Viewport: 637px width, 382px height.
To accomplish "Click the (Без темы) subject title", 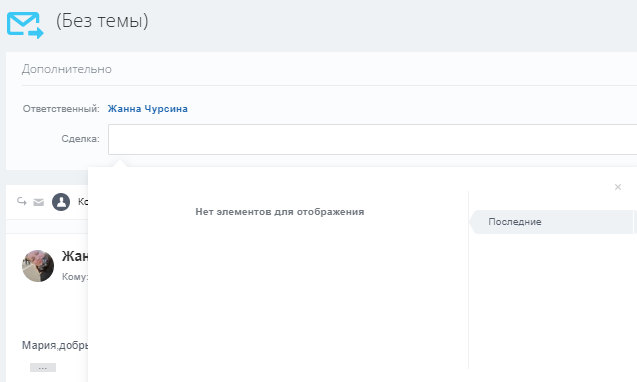I will 102,21.
